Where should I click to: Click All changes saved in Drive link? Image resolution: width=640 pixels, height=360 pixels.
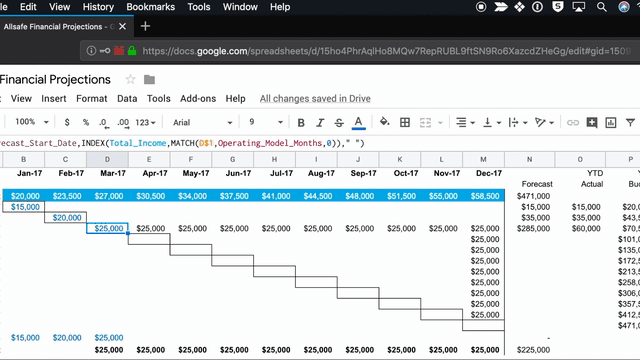315,98
